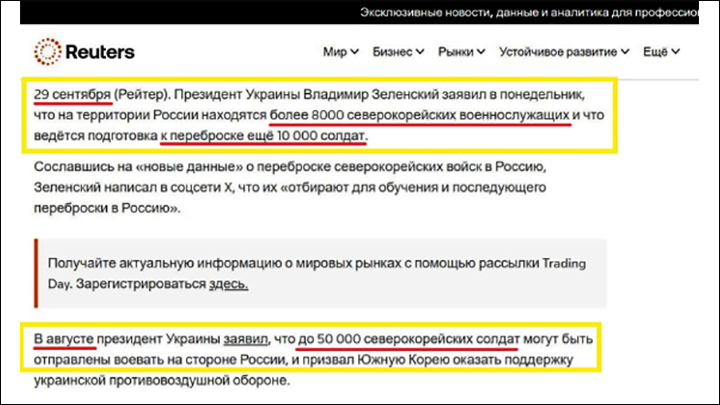Click the phrase более 8000 северокорейских военнослужащих
Image resolution: width=720 pixels, height=405 pixels.
click(x=420, y=115)
